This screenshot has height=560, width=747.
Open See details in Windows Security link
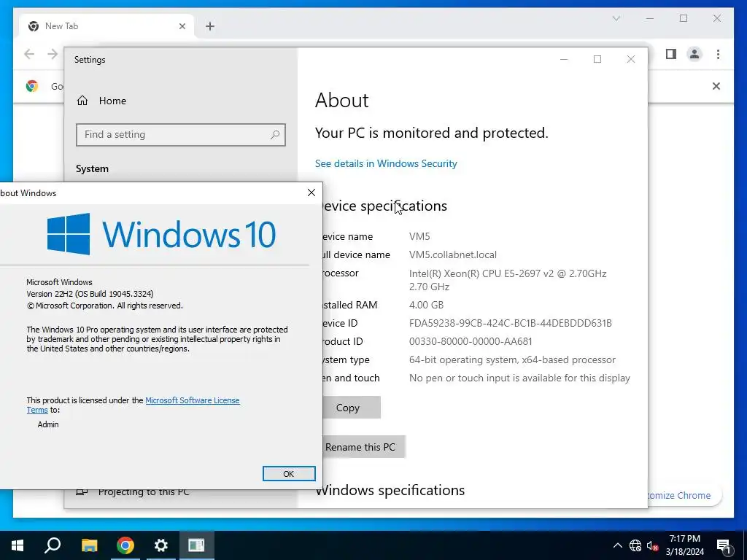[386, 163]
